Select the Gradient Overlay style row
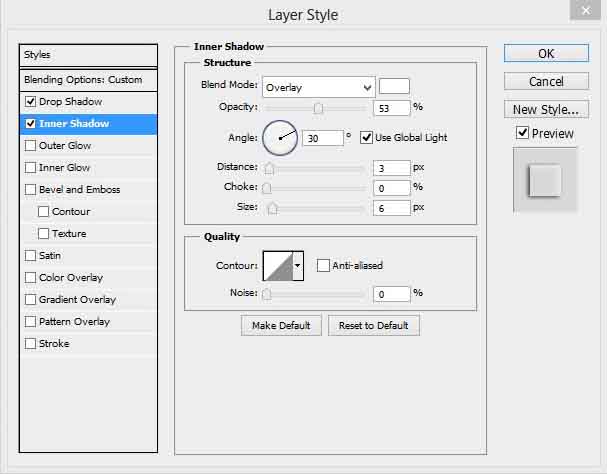The height and width of the screenshot is (474, 607). coord(88,300)
